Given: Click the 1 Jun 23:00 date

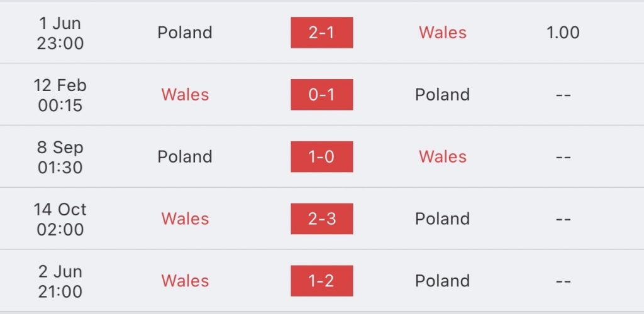Looking at the screenshot, I should pyautogui.click(x=60, y=33).
